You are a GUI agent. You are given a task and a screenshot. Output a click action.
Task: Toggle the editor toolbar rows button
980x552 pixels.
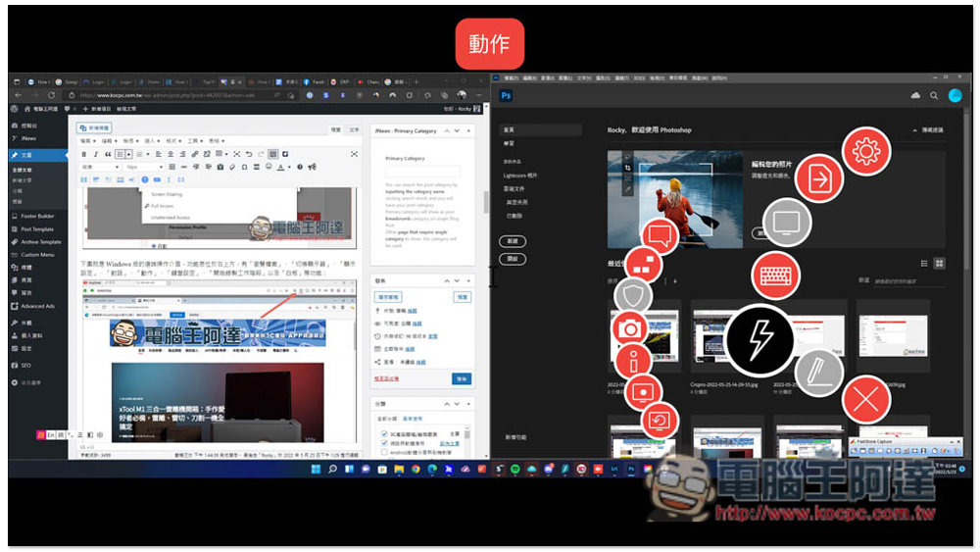[273, 154]
